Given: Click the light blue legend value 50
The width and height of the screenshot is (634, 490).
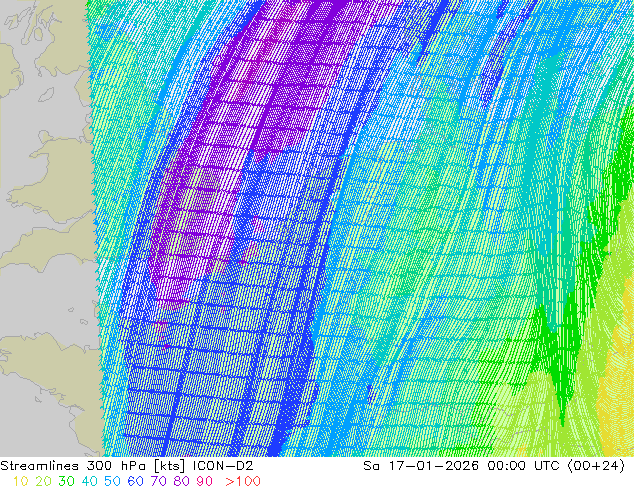Looking at the screenshot, I should (x=112, y=481).
